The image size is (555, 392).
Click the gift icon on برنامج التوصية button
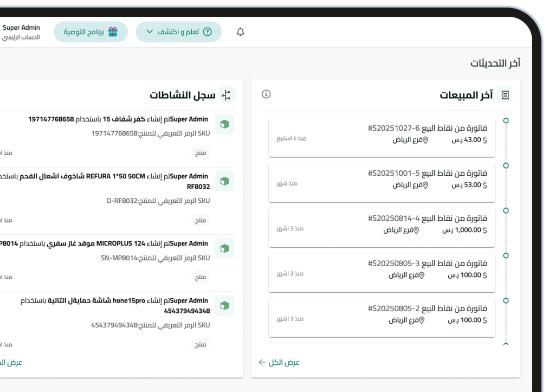[112, 31]
